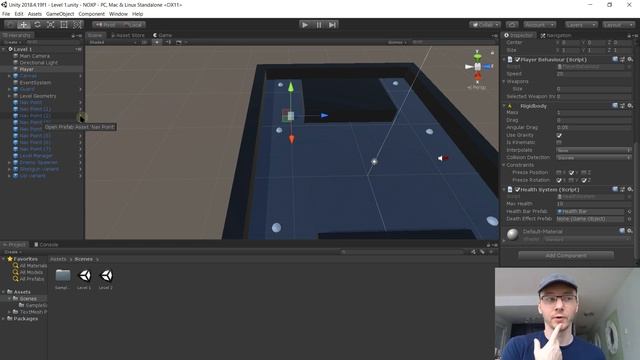
Task: Switch to the Console tab
Action: click(46, 244)
